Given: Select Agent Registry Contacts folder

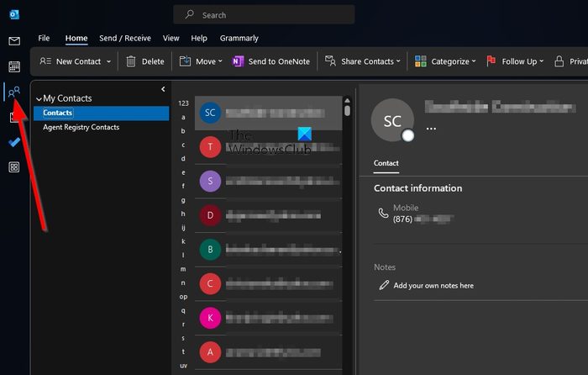Looking at the screenshot, I should coord(81,127).
